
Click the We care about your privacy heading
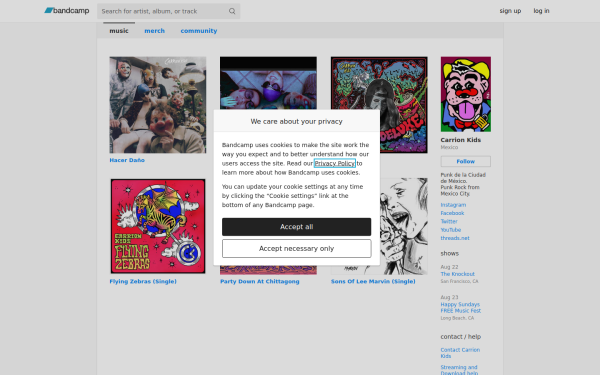[297, 121]
